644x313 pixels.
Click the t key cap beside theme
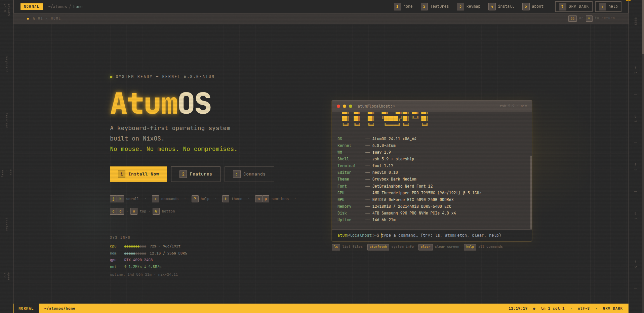pos(226,199)
